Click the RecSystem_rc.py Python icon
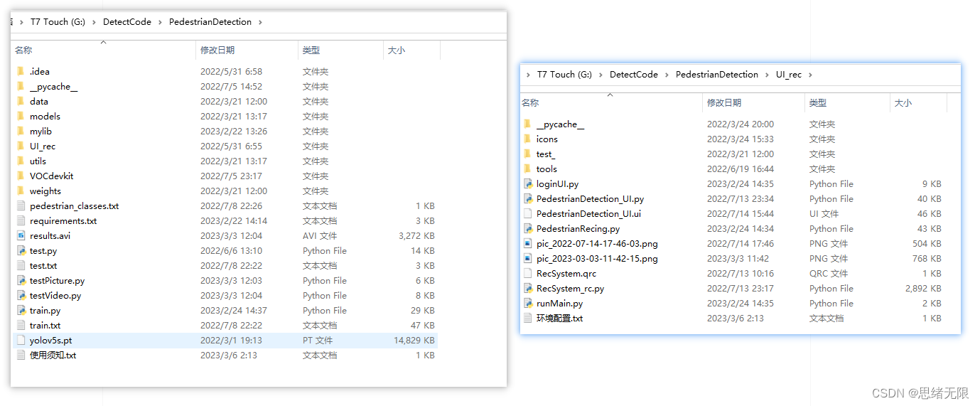Image resolution: width=980 pixels, height=406 pixels. (527, 288)
